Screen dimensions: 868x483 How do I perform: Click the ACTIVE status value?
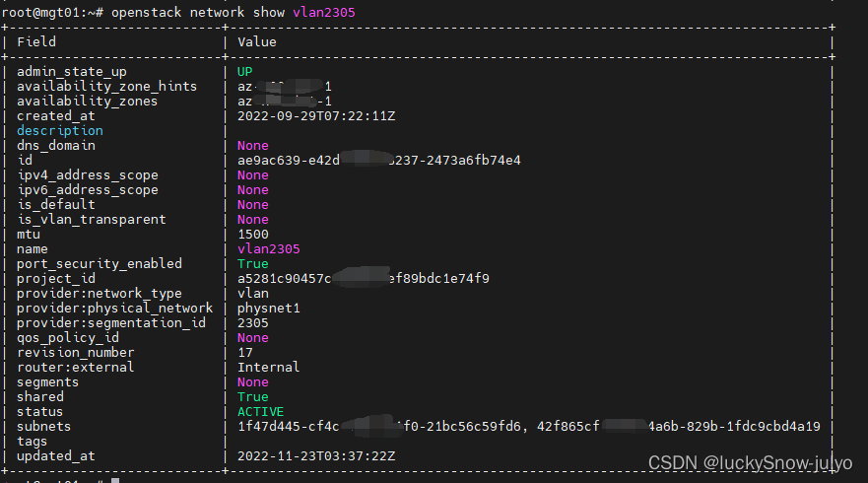(x=261, y=412)
